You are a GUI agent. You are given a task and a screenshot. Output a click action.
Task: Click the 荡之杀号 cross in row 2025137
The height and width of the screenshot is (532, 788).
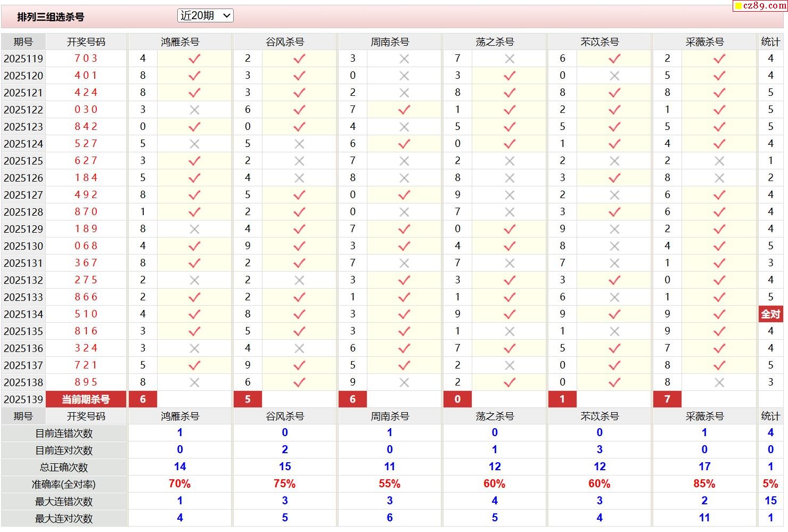click(x=510, y=365)
